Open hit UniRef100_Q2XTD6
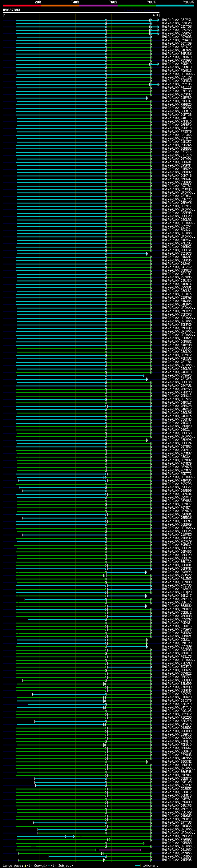Image resolution: width=197 pixels, height=868 pixels. 176,26
